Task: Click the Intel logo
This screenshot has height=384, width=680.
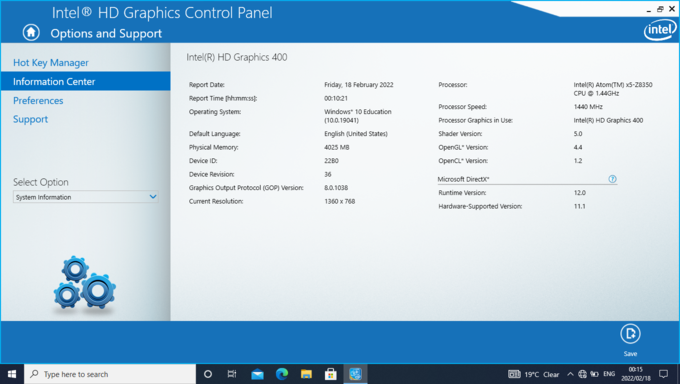Action: [660, 30]
